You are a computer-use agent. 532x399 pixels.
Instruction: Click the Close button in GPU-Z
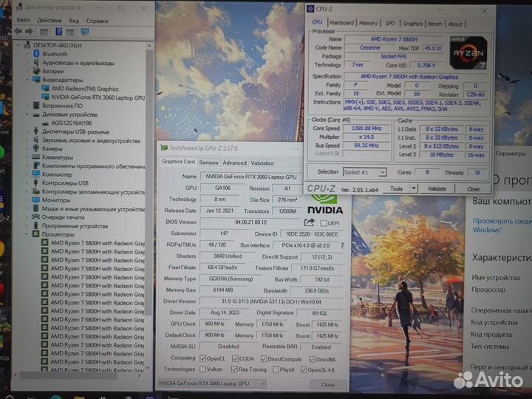point(328,384)
